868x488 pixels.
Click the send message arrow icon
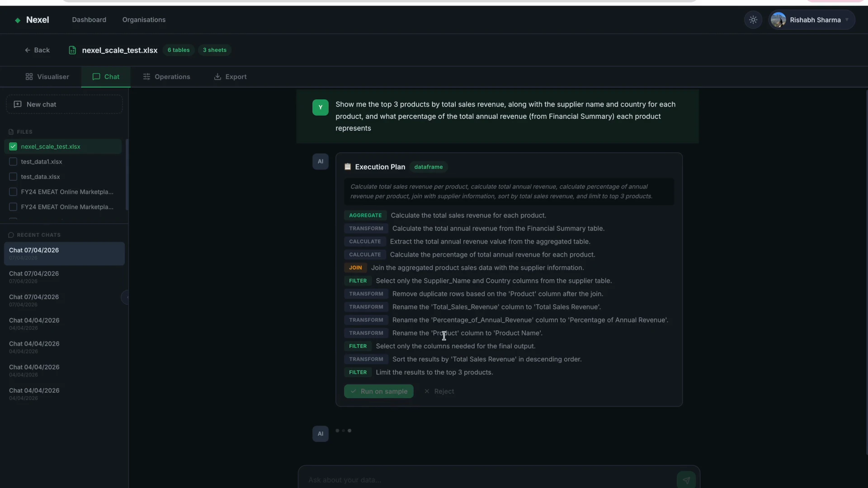686,480
